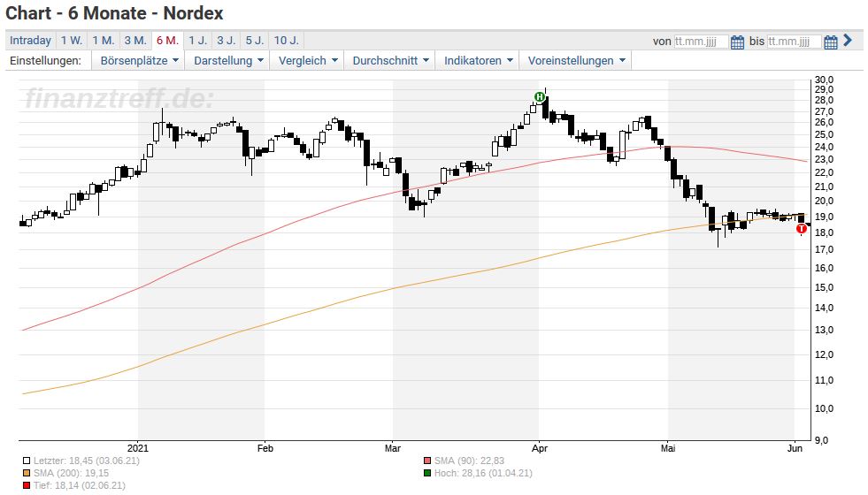Click the blue arrow to apply date range
Viewport: 868px width, 495px height.
[847, 41]
